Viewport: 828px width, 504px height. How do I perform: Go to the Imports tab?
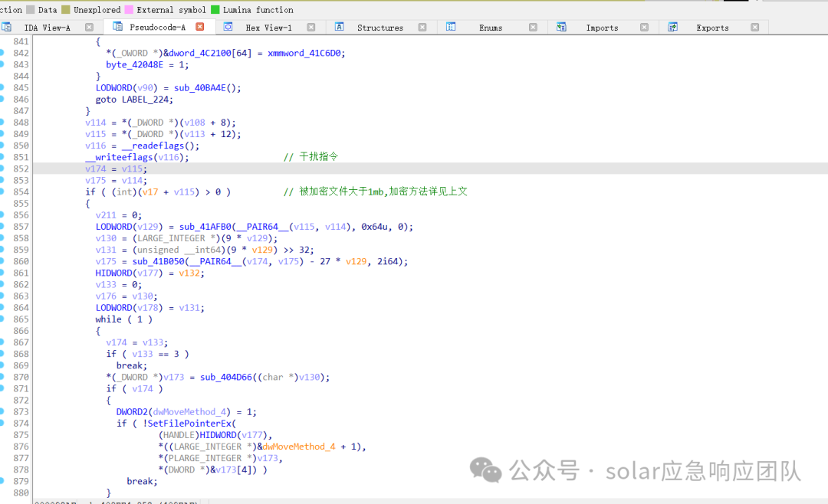pyautogui.click(x=602, y=28)
